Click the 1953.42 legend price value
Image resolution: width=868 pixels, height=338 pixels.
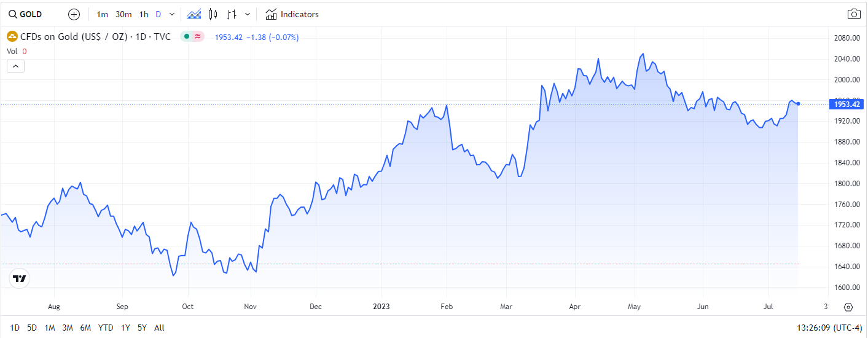pyautogui.click(x=229, y=37)
